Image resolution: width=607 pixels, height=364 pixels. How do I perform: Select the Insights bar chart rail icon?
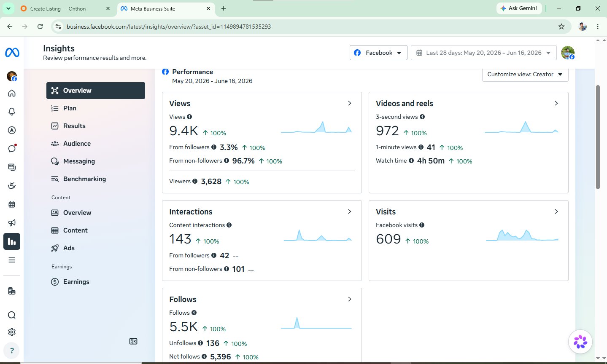pos(12,241)
